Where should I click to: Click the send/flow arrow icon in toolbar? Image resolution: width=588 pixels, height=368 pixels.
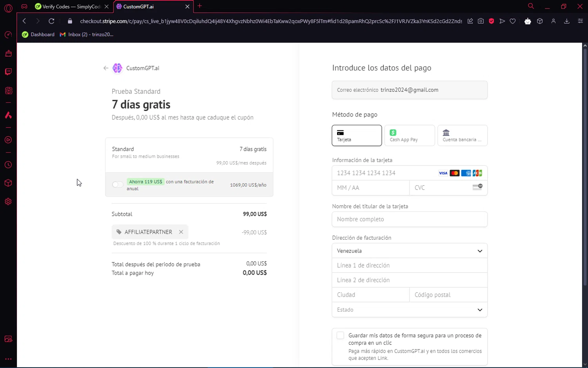point(502,21)
